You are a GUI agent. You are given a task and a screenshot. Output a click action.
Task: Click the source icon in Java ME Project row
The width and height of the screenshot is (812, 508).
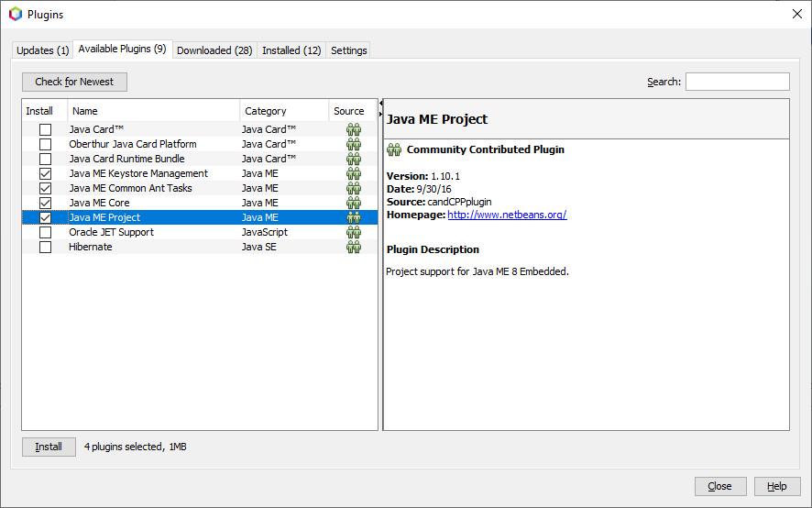354,217
